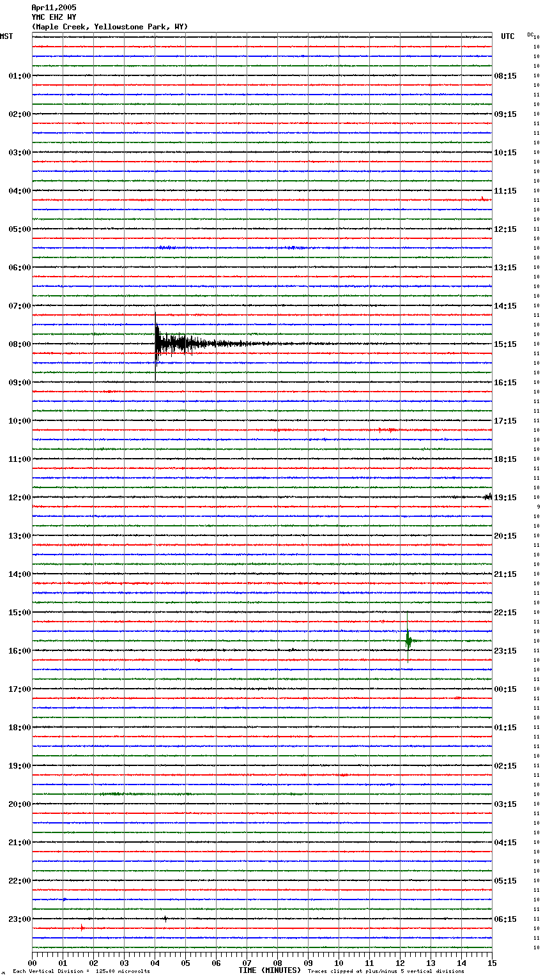Click the "23:15" UTC time label
This screenshot has width=543, height=980.
tap(505, 651)
